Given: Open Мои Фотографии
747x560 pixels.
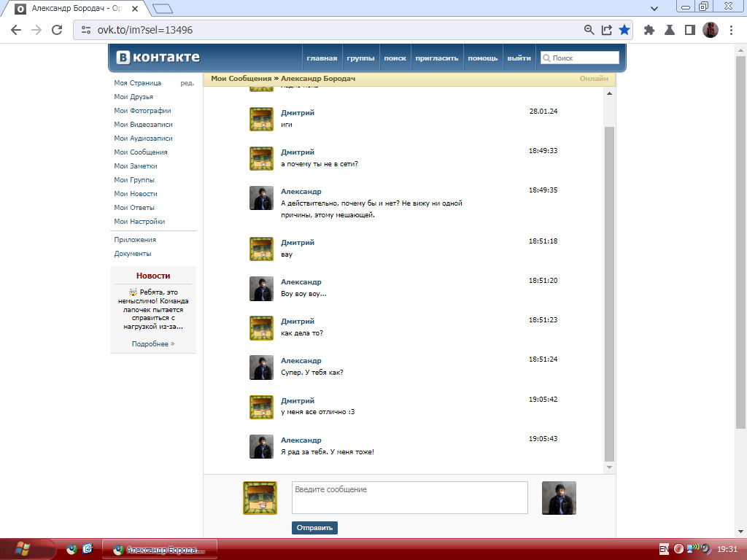Looking at the screenshot, I should (142, 111).
